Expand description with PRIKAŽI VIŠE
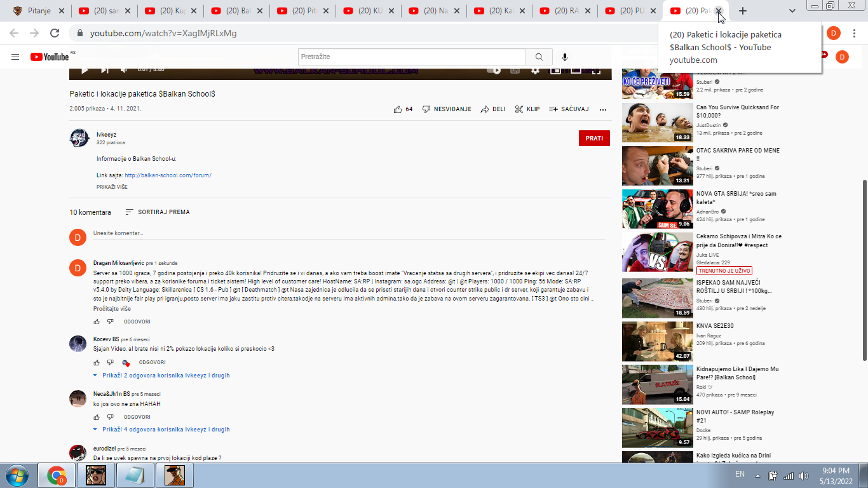868x488 pixels. coord(112,187)
